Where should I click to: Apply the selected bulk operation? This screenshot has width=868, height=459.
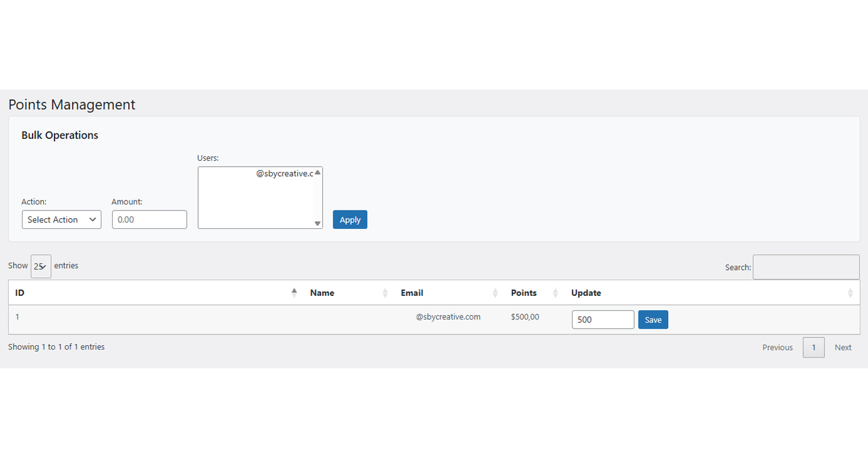click(349, 219)
